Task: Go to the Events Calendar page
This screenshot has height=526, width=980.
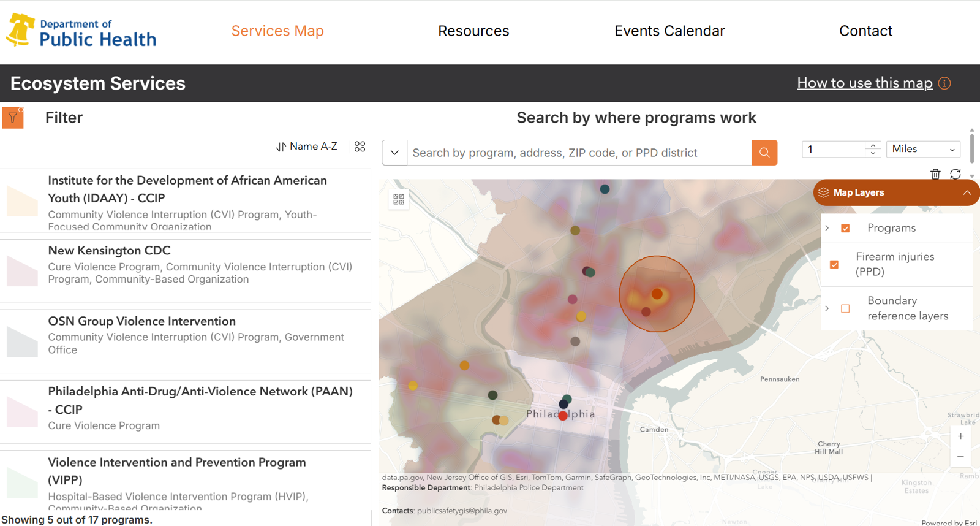Action: pyautogui.click(x=669, y=31)
